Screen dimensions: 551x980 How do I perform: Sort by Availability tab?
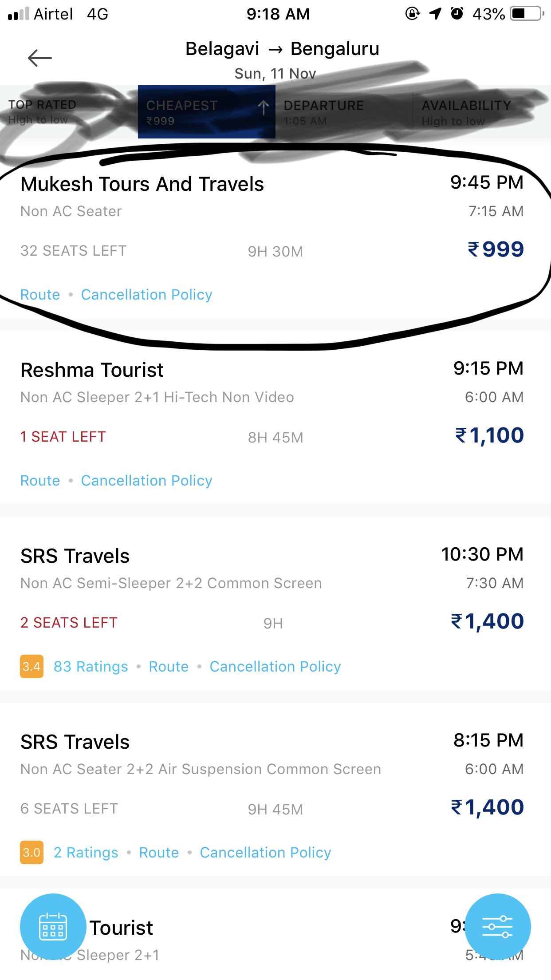pos(466,112)
